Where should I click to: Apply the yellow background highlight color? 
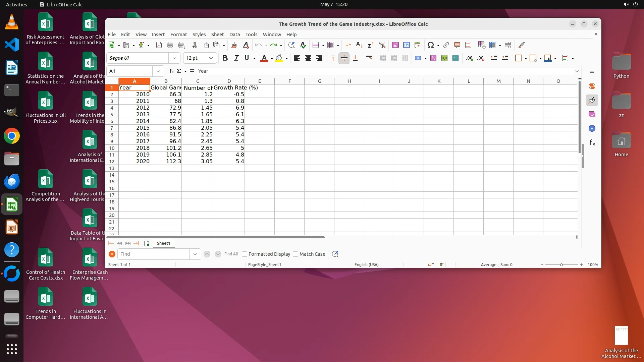point(279,58)
